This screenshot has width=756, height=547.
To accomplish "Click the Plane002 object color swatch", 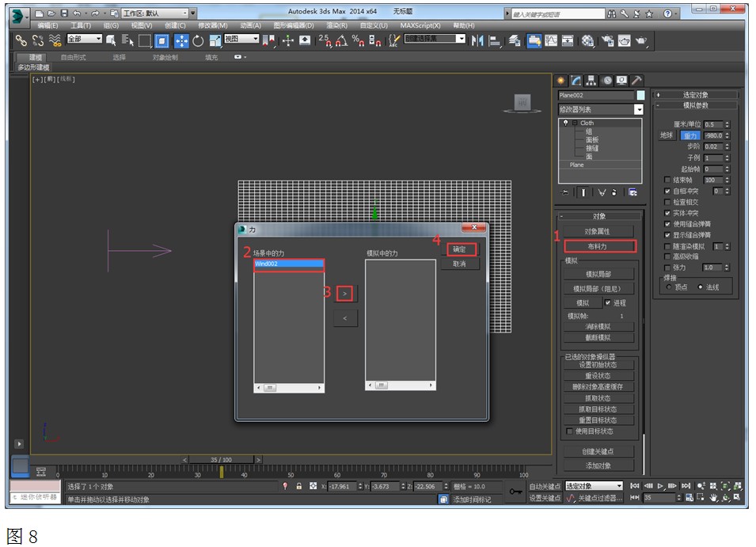I will pyautogui.click(x=640, y=96).
